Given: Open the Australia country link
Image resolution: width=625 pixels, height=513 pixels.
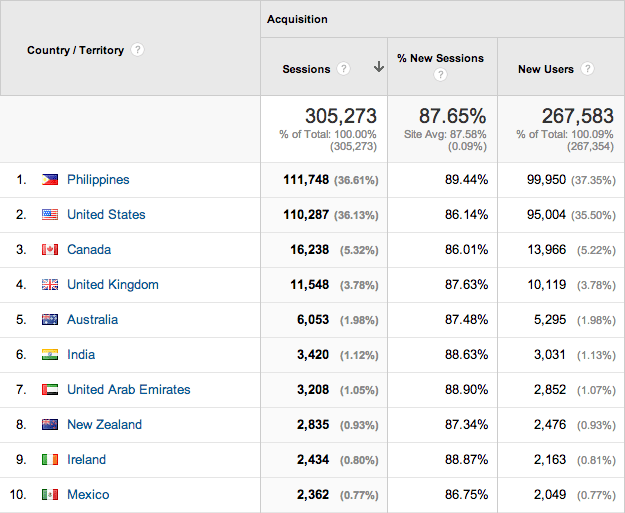Looking at the screenshot, I should [92, 320].
